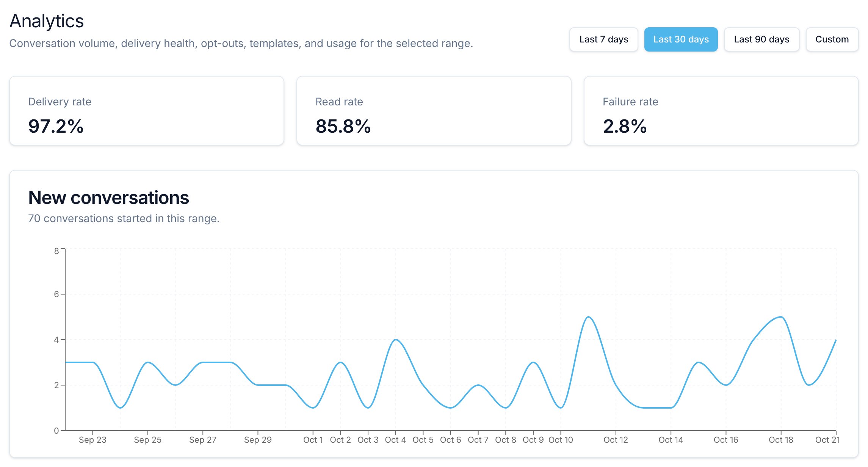The image size is (868, 467).
Task: Click the Read rate card
Action: click(x=434, y=111)
